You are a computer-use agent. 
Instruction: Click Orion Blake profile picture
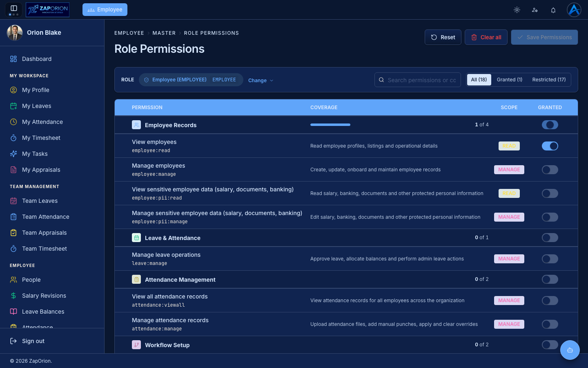(15, 33)
